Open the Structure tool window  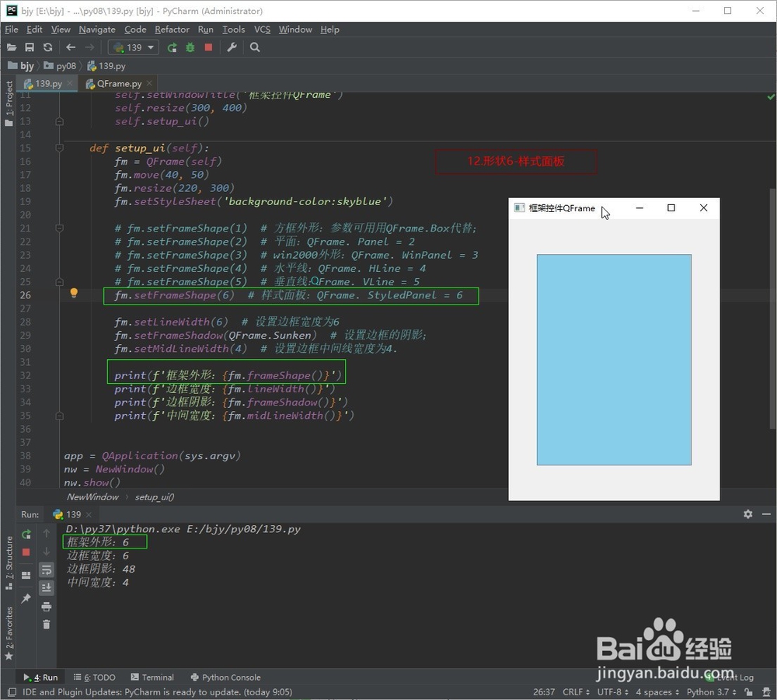(x=9, y=562)
